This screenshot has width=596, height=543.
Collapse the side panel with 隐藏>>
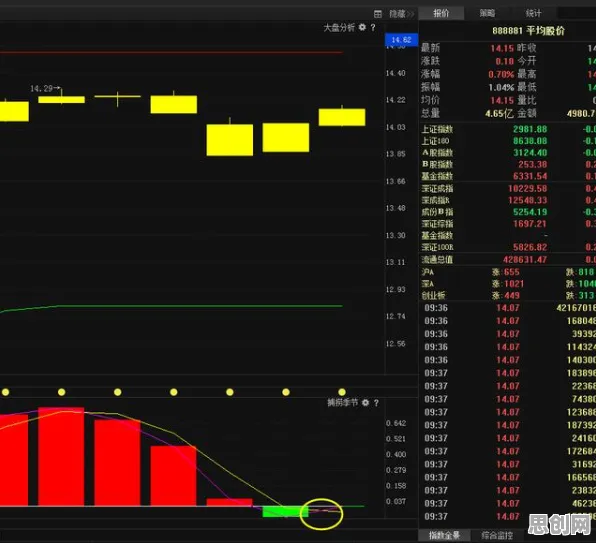coord(401,14)
